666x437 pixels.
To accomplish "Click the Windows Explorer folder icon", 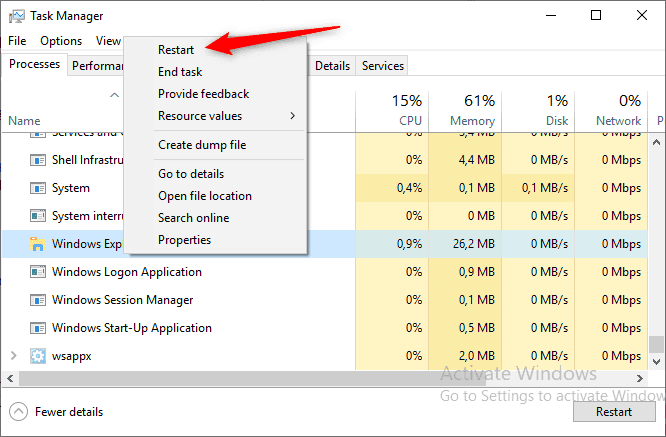I will 38,244.
